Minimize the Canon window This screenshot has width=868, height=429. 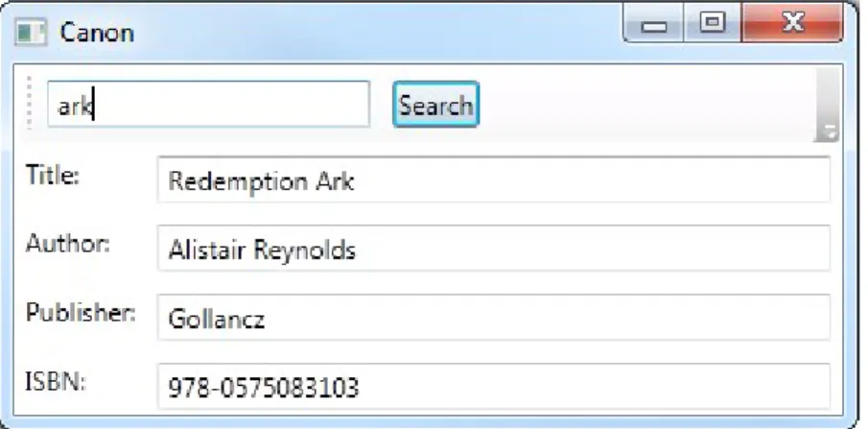654,25
